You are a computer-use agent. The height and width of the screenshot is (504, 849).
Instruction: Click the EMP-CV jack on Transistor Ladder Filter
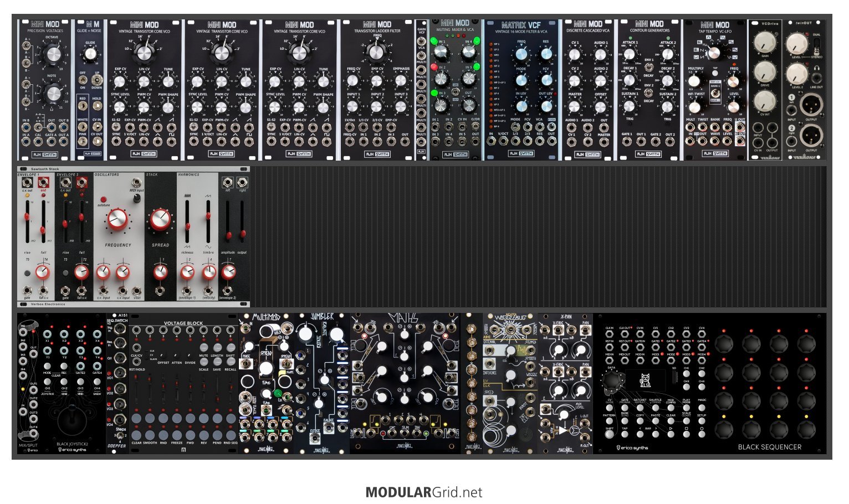point(391,127)
